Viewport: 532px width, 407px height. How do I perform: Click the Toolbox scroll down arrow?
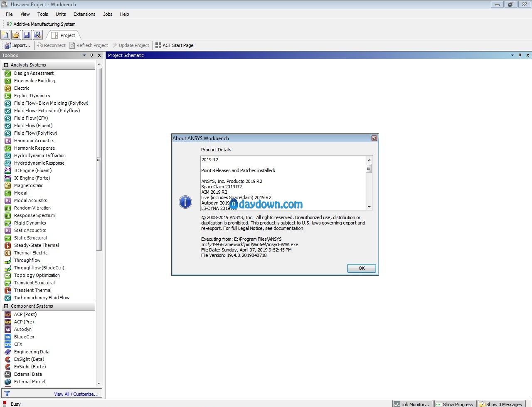[99, 383]
